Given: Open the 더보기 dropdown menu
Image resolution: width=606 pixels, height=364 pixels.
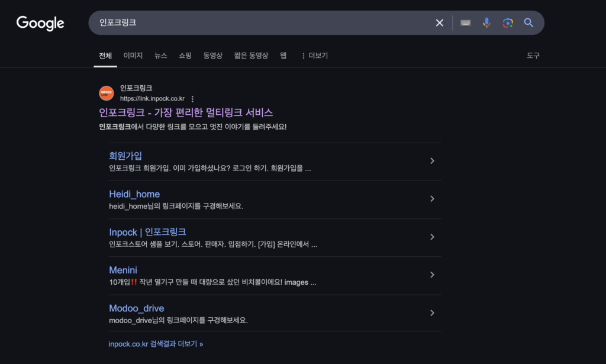Looking at the screenshot, I should (315, 56).
